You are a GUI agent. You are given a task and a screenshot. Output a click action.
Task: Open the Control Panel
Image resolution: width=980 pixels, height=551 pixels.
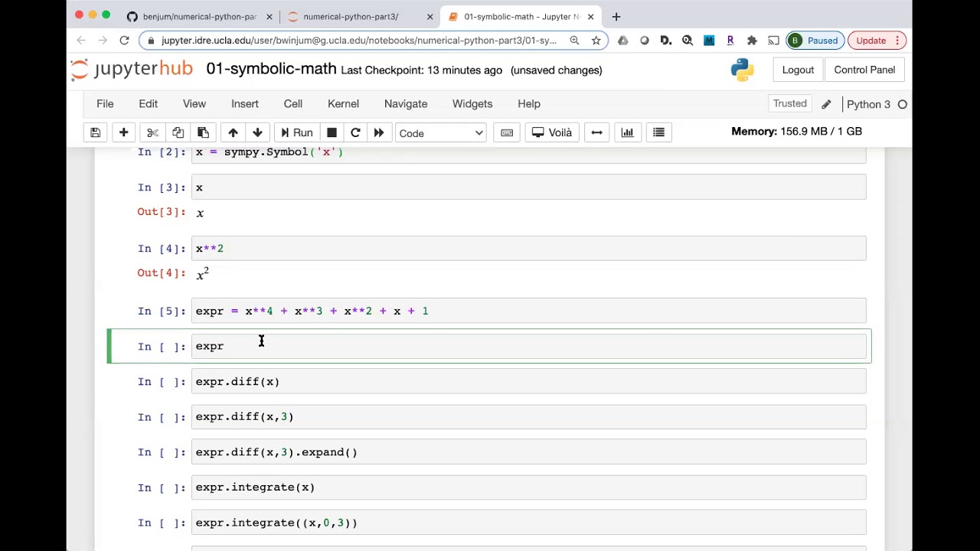[x=864, y=70]
